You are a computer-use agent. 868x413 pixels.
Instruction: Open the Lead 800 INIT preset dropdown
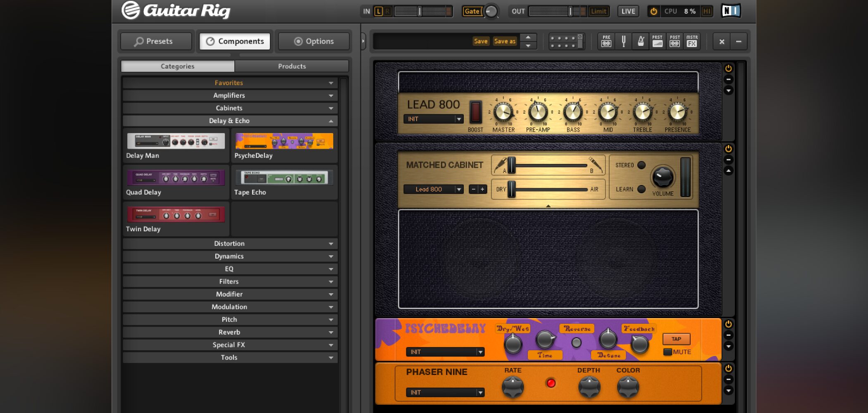[x=433, y=119]
